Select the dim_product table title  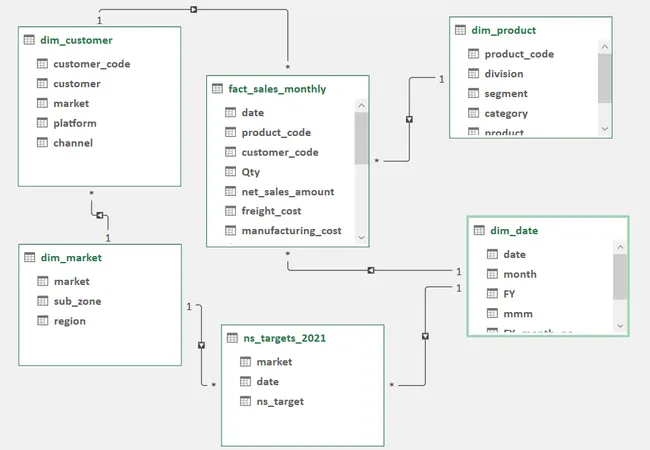tap(504, 30)
